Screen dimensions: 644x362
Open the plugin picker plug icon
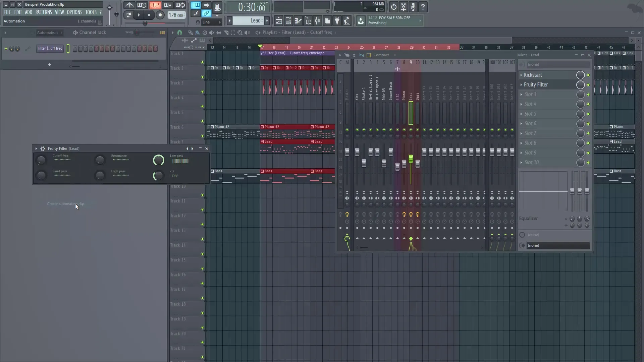337,21
